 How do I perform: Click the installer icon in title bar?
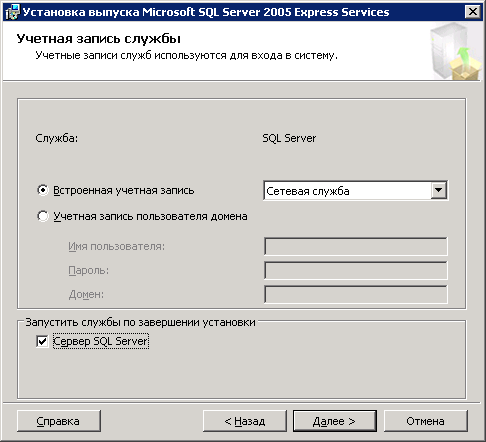pos(13,12)
